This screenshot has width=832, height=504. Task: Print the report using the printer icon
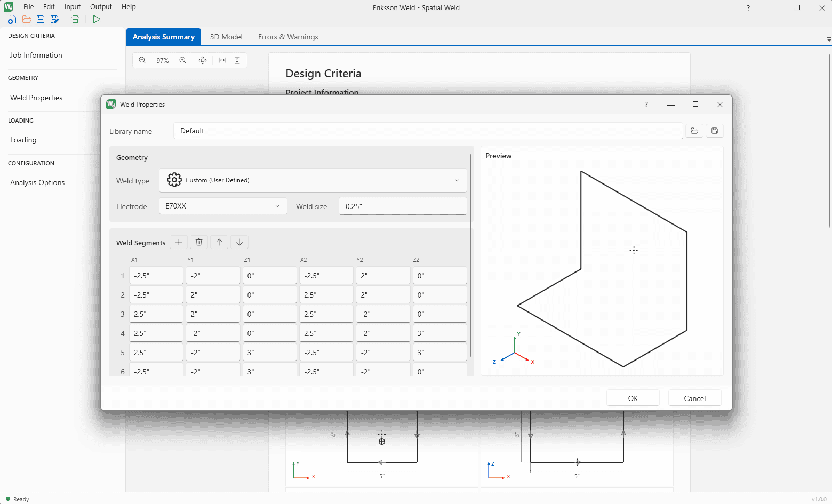point(75,19)
